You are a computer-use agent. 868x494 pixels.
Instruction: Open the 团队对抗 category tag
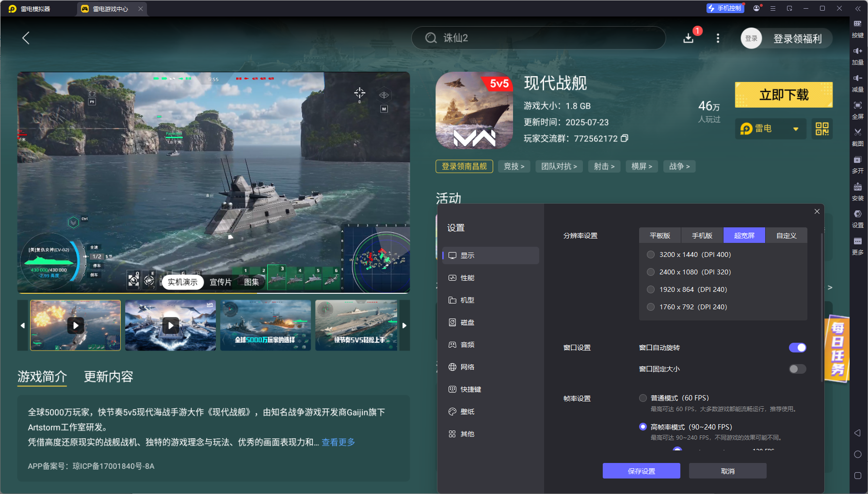pyautogui.click(x=559, y=166)
